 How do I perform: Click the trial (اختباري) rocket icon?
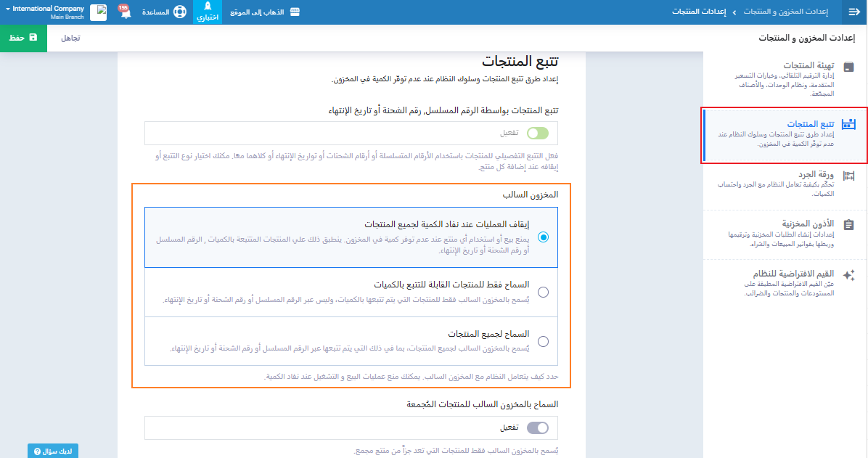click(208, 8)
